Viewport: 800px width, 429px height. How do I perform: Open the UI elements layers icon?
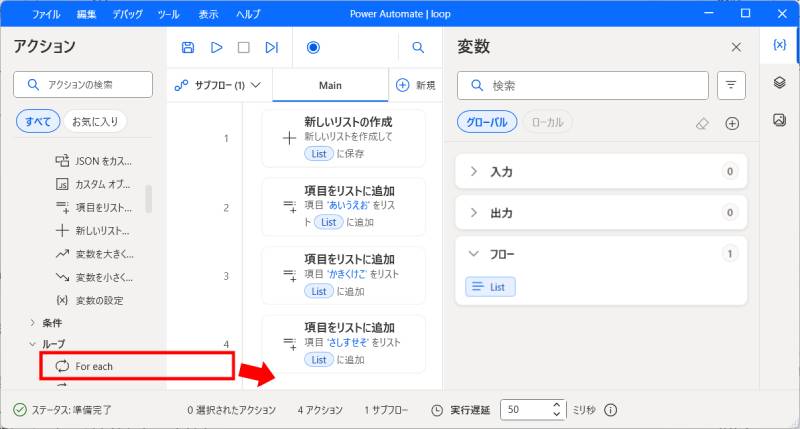click(x=779, y=83)
